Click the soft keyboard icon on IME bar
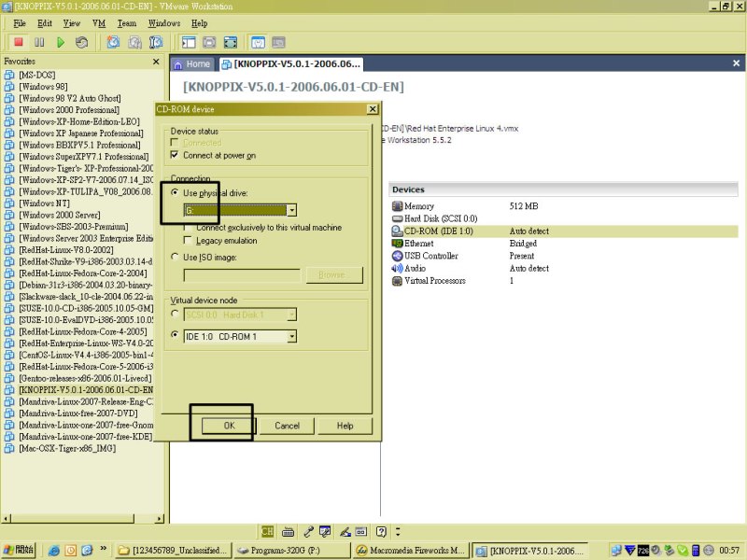The width and height of the screenshot is (747, 560). pyautogui.click(x=288, y=531)
